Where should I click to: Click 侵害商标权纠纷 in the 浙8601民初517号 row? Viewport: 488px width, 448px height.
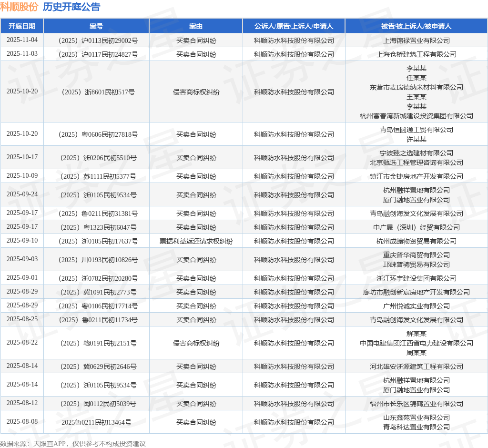pos(196,92)
